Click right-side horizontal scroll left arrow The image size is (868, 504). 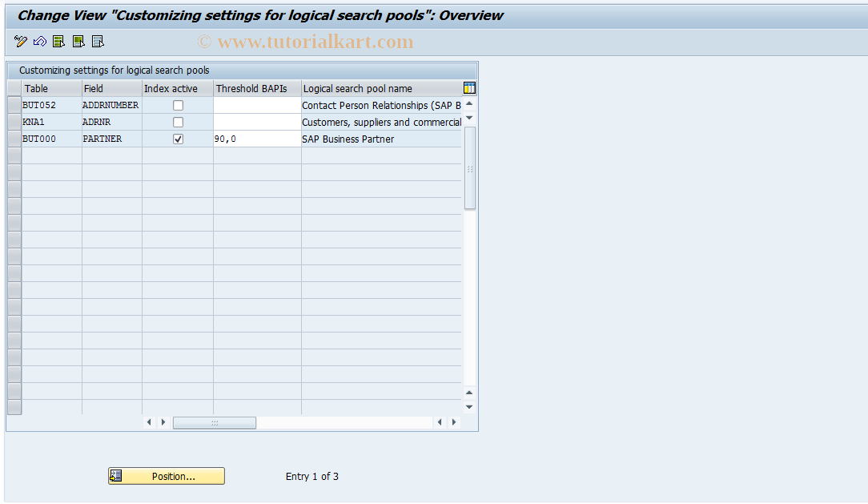440,422
